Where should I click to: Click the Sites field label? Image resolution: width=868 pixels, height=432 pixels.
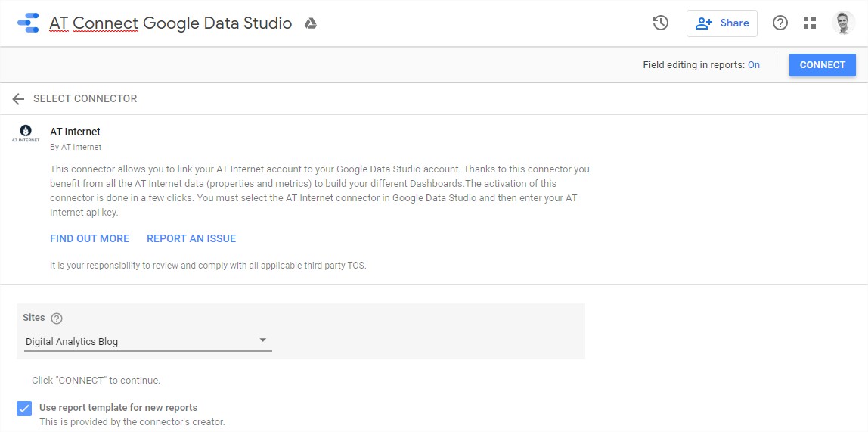(x=34, y=318)
